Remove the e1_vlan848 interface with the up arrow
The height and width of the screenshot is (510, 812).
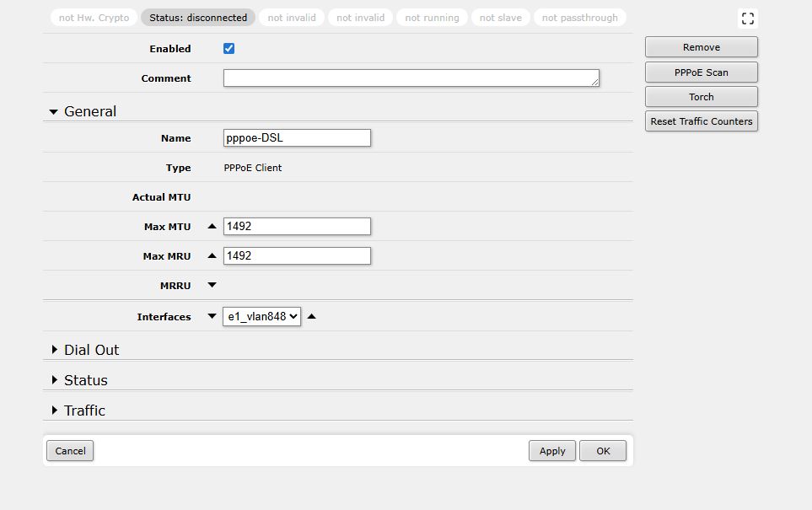(x=311, y=316)
